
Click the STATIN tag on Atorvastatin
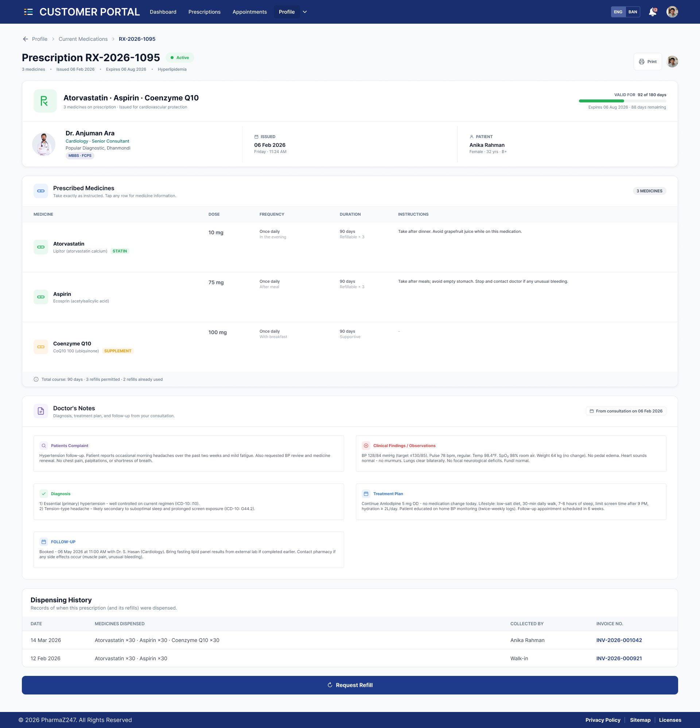120,251
